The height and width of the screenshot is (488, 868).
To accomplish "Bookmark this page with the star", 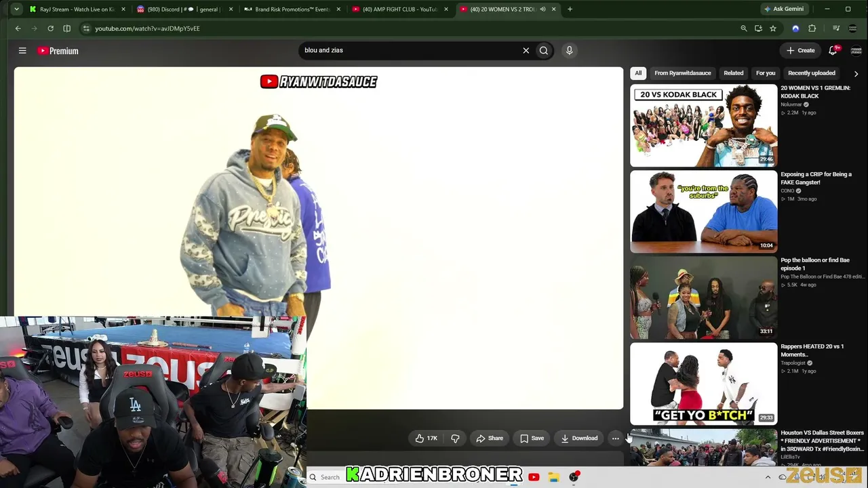I will tap(773, 28).
